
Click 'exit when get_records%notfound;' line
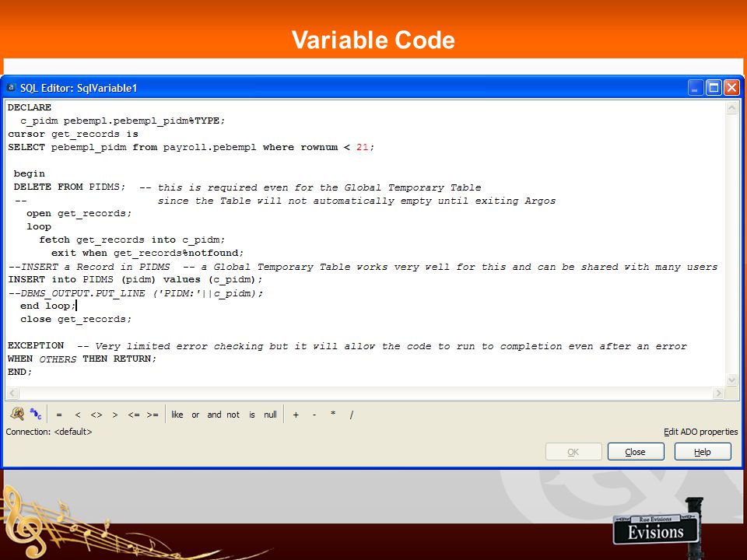[147, 253]
